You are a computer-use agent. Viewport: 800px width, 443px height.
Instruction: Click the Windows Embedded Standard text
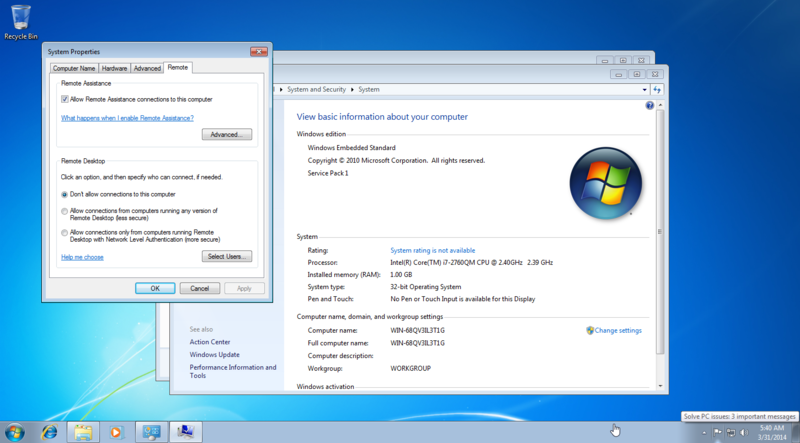click(x=352, y=147)
